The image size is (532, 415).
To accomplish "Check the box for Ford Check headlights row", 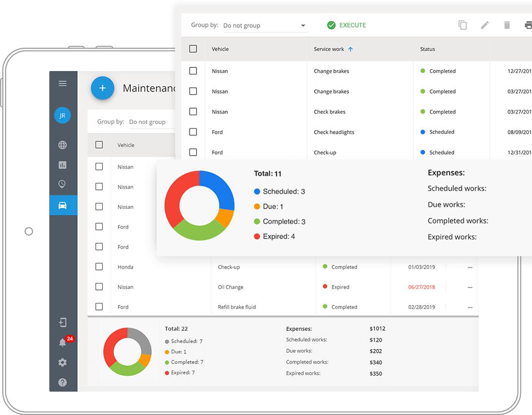I will [x=193, y=132].
